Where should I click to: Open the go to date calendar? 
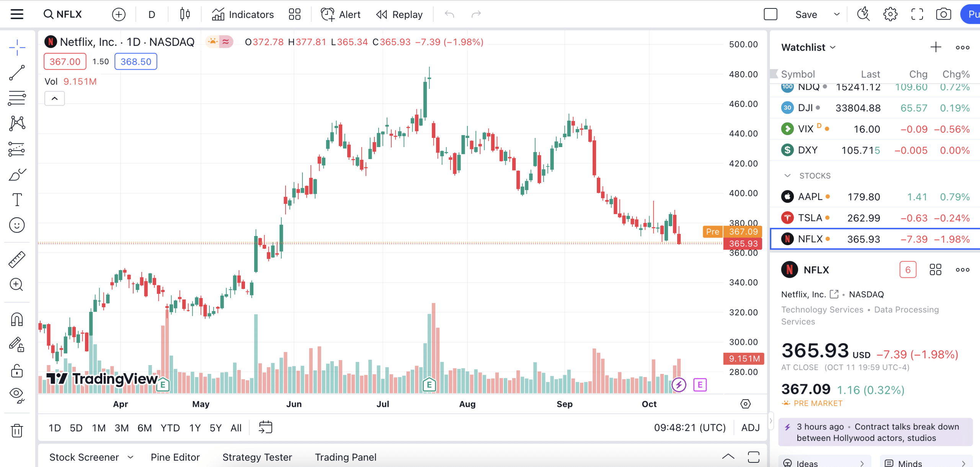265,427
